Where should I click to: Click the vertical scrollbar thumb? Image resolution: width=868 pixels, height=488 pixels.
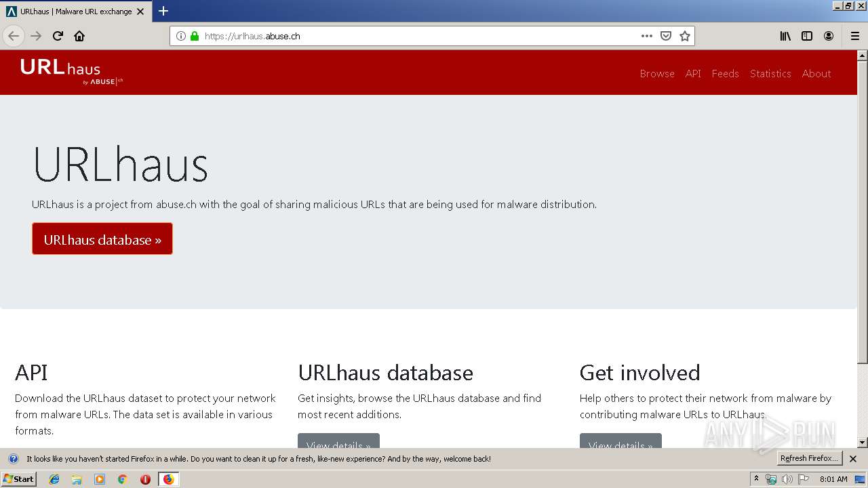(863, 212)
